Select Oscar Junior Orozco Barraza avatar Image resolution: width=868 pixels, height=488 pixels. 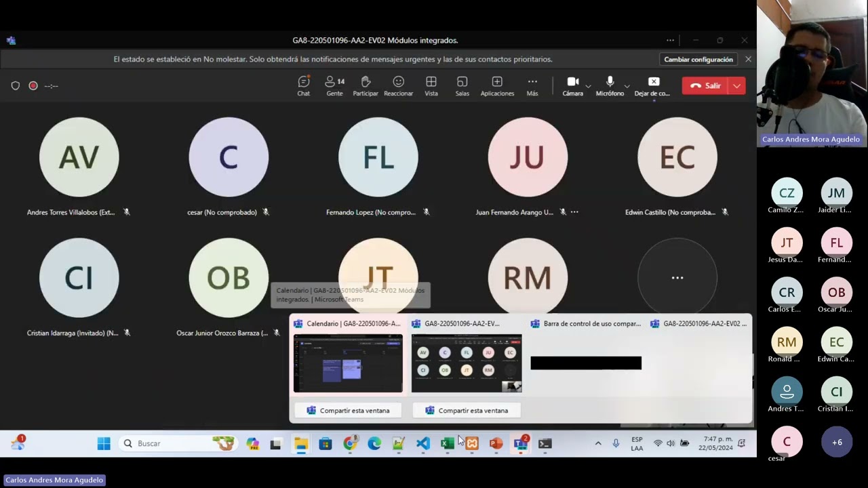229,278
